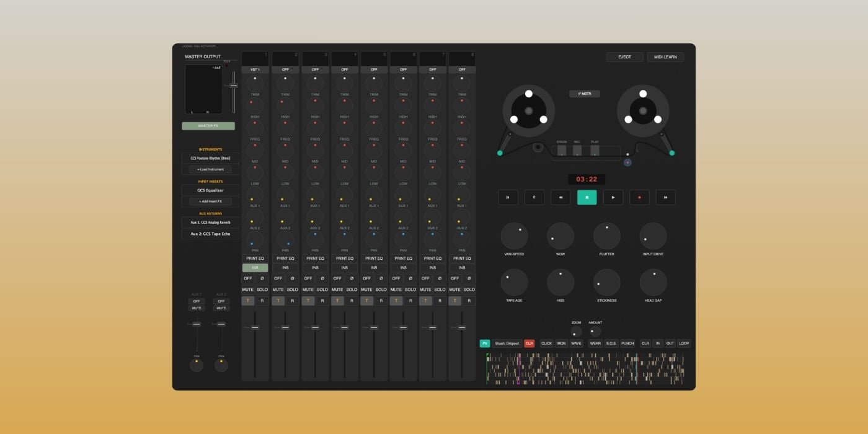Click the red record transport button
This screenshot has height=434, width=868.
(639, 197)
